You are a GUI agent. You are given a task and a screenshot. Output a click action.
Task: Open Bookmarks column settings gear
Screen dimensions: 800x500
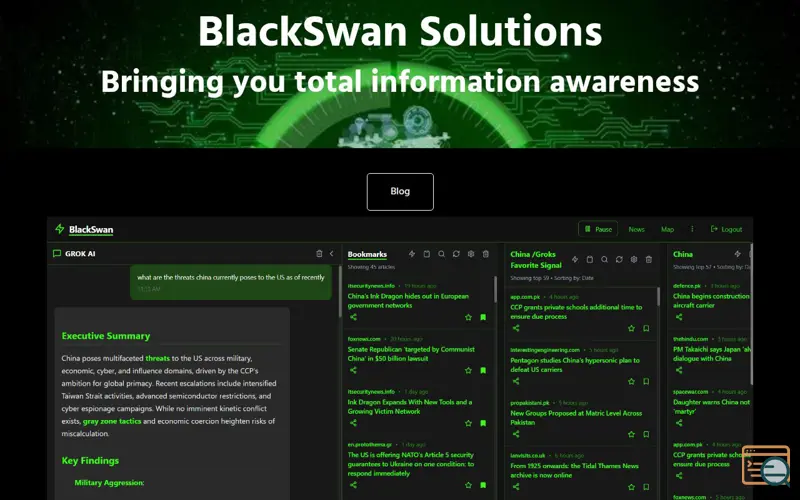coord(471,254)
